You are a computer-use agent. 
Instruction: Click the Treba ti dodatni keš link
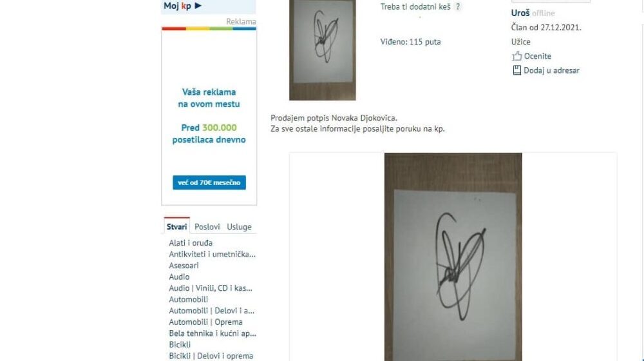click(415, 6)
